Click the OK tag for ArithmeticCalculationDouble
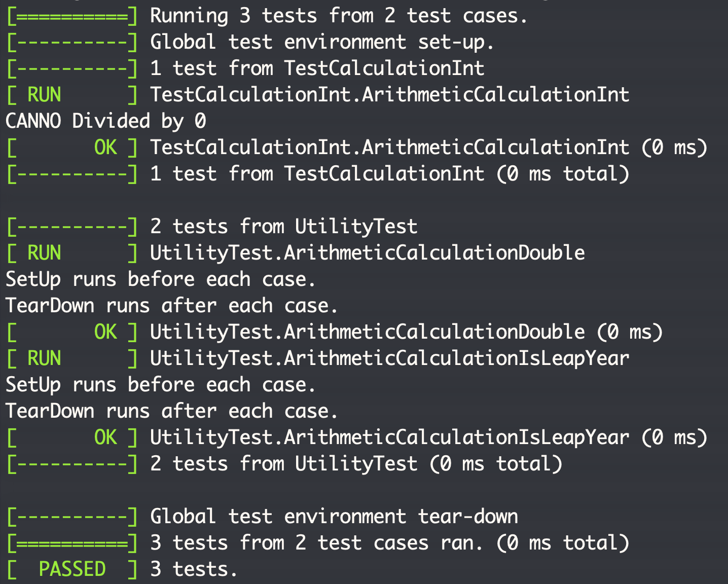Screen dimensions: 728x584 (x=105, y=332)
